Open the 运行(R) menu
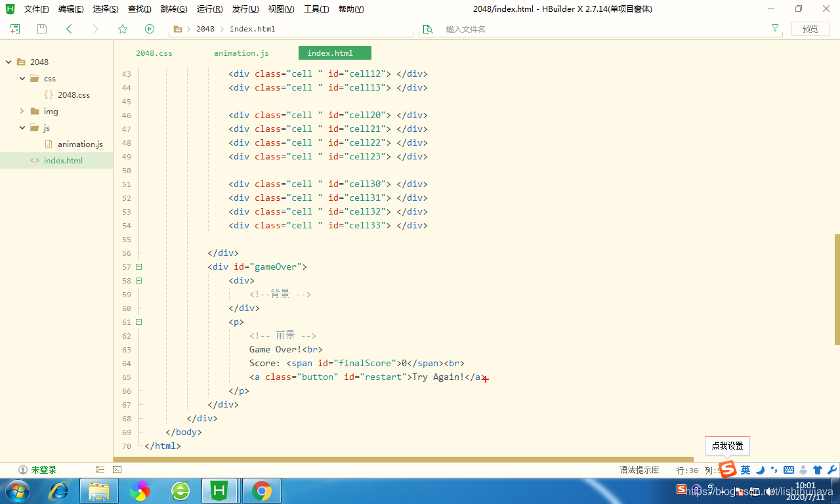 [x=209, y=9]
